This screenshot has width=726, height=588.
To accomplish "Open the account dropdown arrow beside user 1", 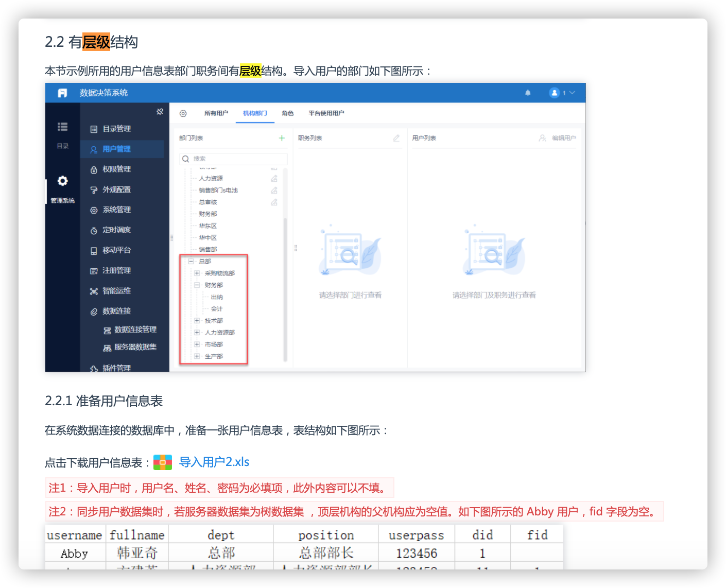I will point(572,93).
